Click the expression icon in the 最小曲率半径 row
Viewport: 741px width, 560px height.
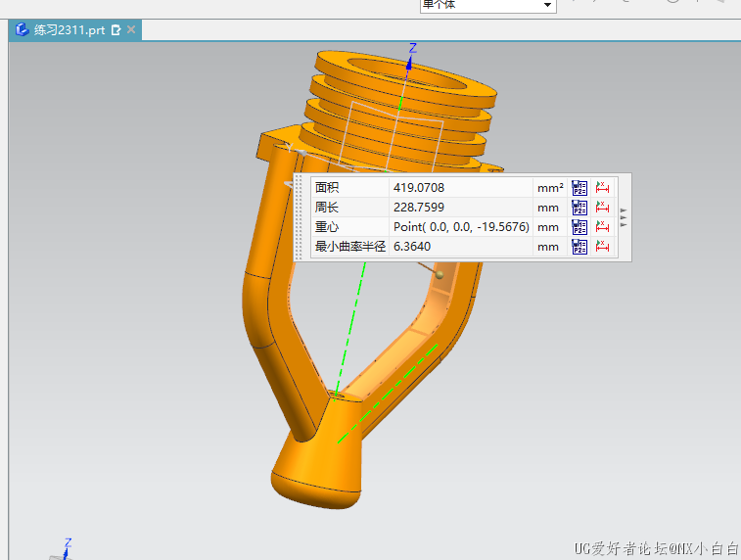coord(579,246)
